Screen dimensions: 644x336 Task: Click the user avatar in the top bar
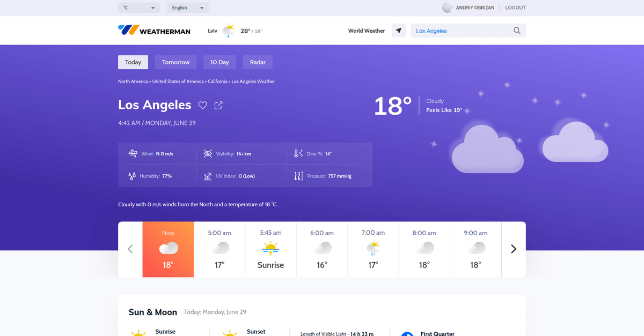(447, 8)
